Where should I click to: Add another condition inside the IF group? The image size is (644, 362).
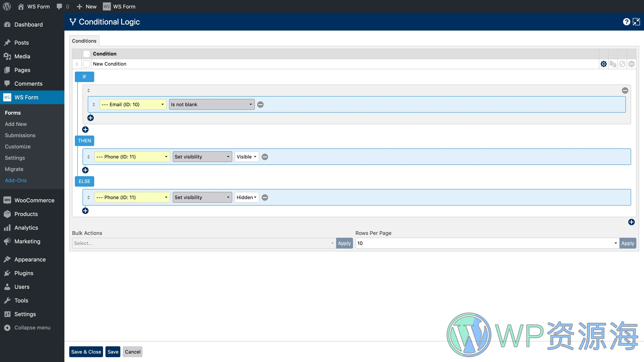(91, 118)
